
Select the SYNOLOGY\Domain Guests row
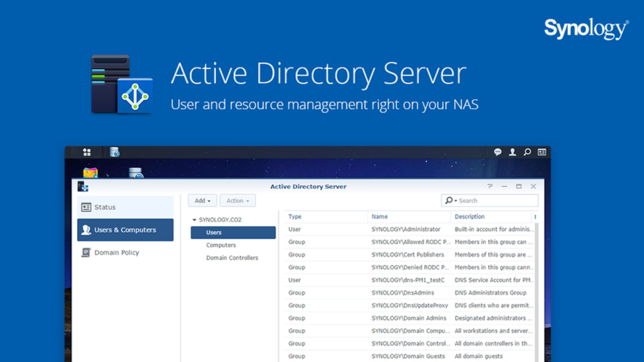(x=409, y=356)
